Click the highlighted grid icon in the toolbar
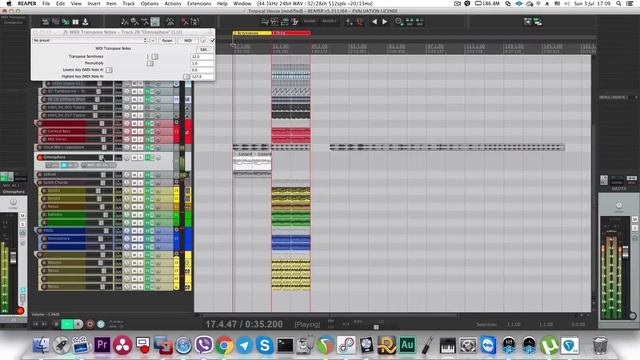The height and width of the screenshot is (360, 640). pyautogui.click(x=155, y=22)
